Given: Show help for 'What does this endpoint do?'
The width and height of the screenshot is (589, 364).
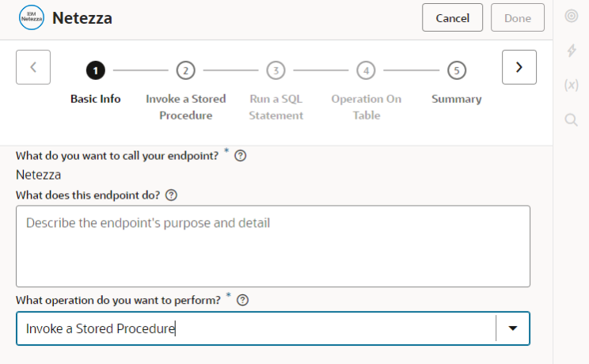Looking at the screenshot, I should coord(171,195).
